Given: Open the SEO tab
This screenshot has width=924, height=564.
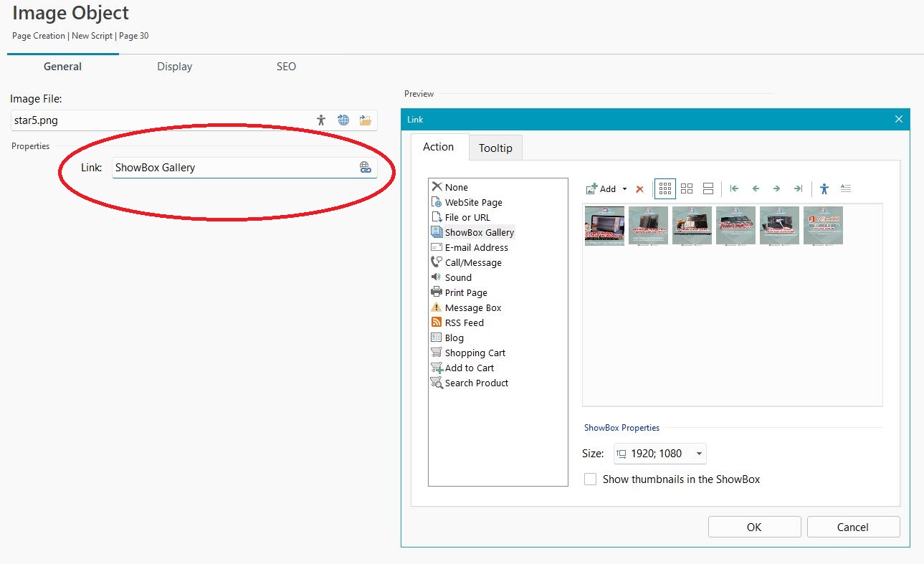Looking at the screenshot, I should (286, 67).
